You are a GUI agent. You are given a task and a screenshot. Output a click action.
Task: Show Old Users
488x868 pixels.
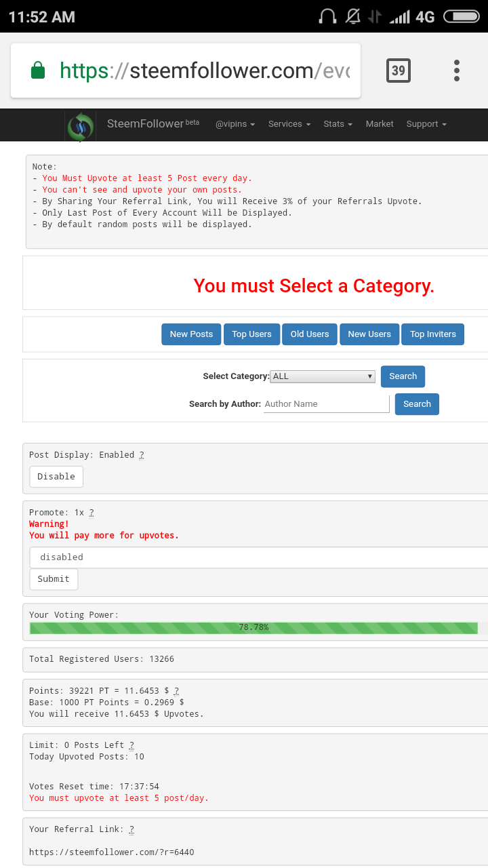(x=310, y=334)
